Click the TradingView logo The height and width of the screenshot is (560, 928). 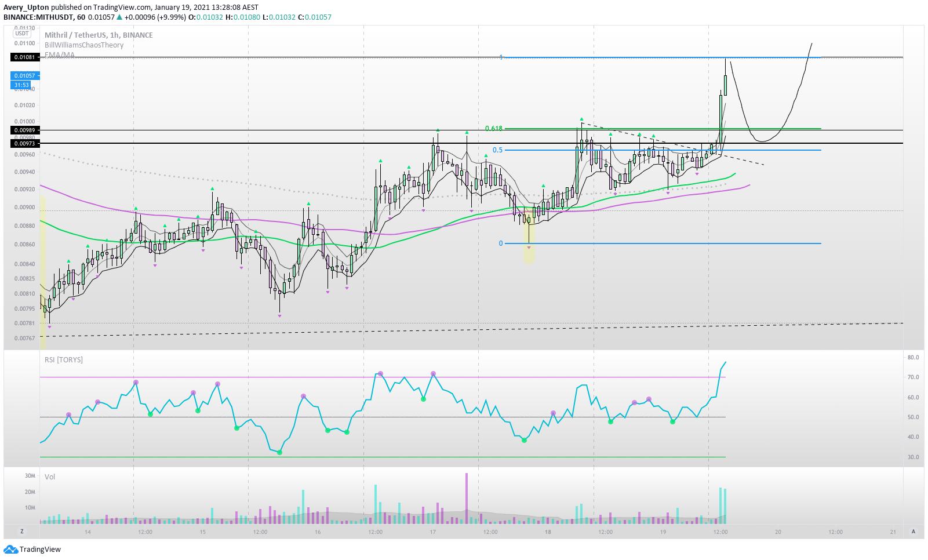coord(32,549)
